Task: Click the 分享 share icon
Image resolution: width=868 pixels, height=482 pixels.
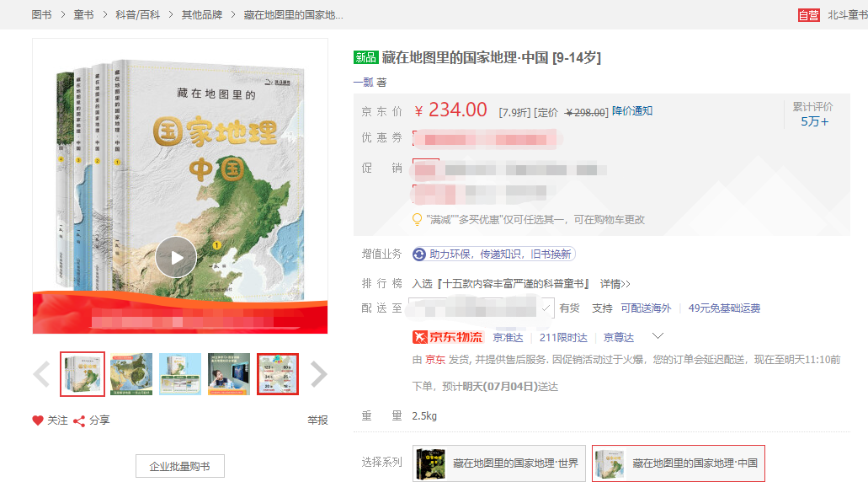Action: click(79, 421)
